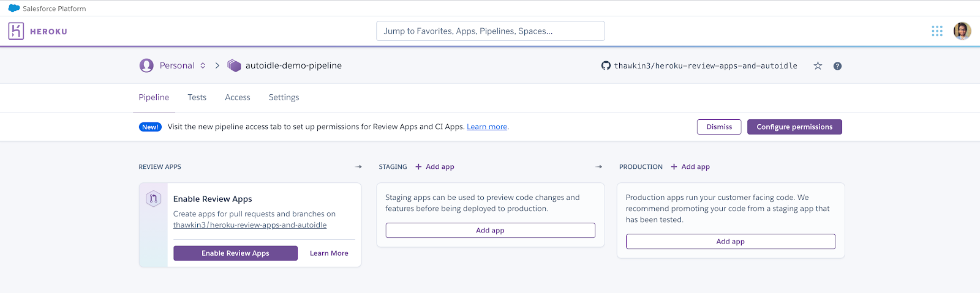This screenshot has height=293, width=980.
Task: Click the help question mark icon
Action: [837, 66]
